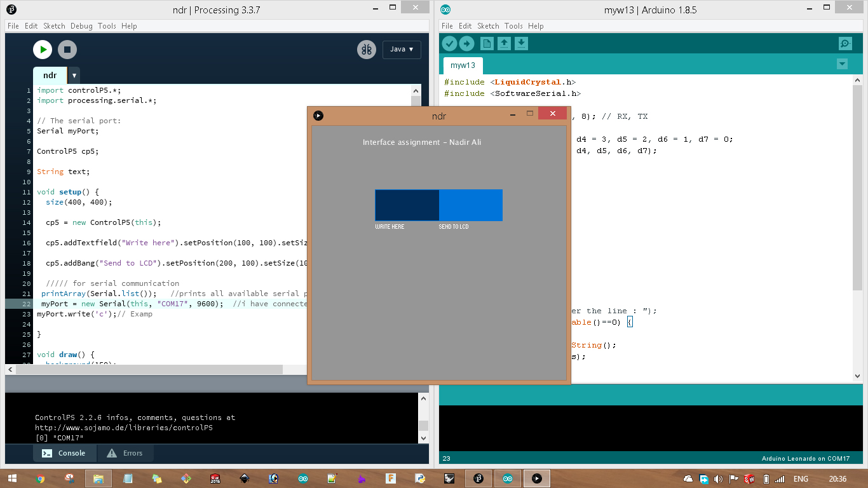Viewport: 868px width, 488px height.
Task: Open Google Chrome from the taskbar
Action: pyautogui.click(x=41, y=478)
